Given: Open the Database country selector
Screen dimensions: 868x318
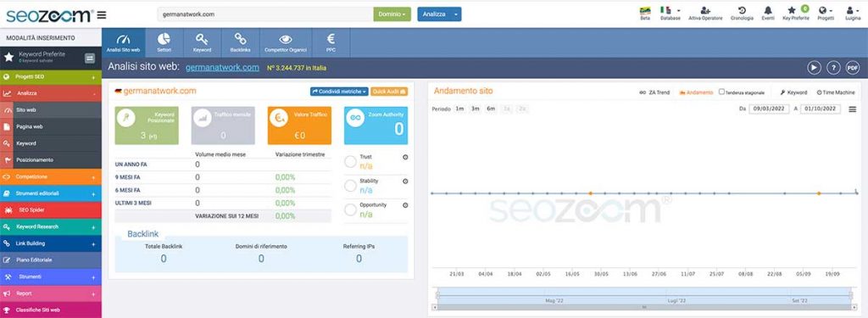Looking at the screenshot, I should click(x=670, y=14).
